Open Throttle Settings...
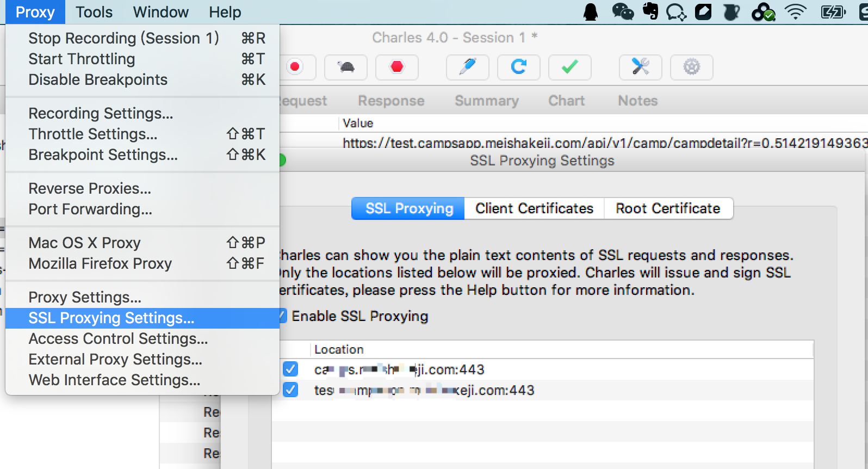868x469 pixels. tap(142, 134)
